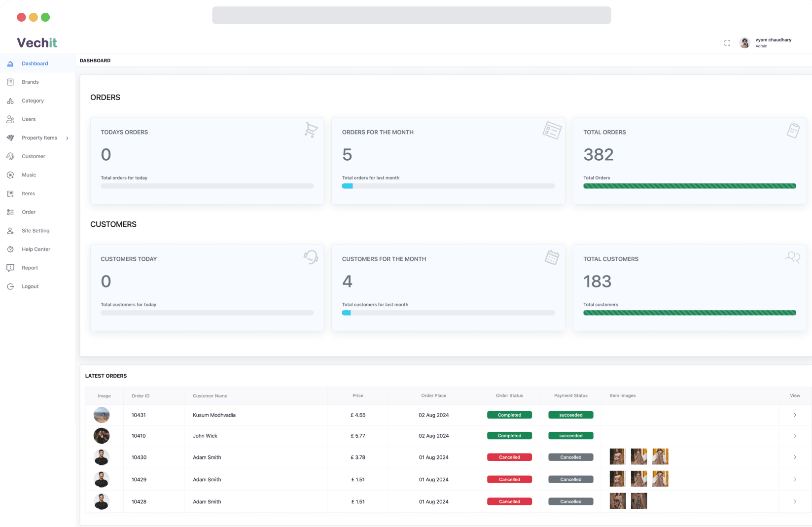Go to Site Setting in sidebar

click(35, 231)
